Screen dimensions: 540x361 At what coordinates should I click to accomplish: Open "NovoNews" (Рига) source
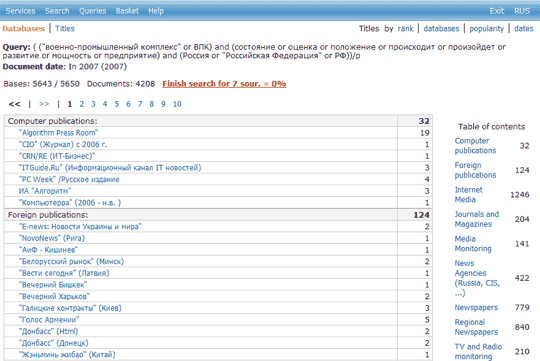[x=52, y=238]
